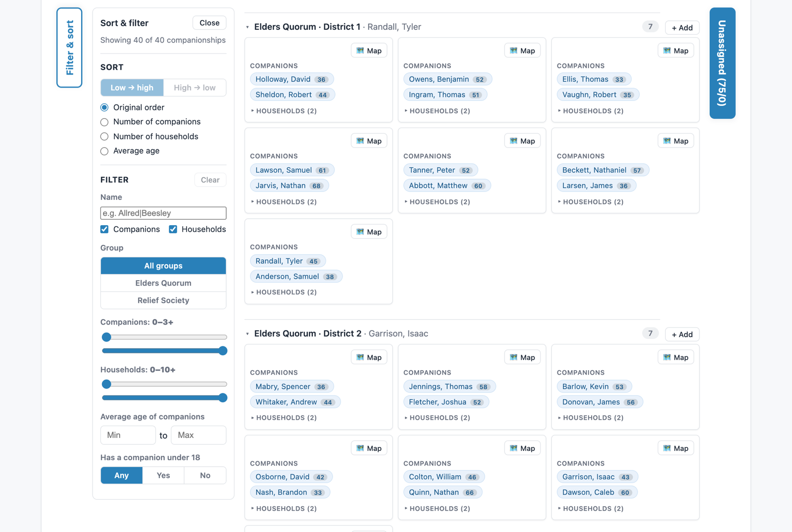Open Map on Barlow, Kevin card
This screenshot has height=532, width=792.
676,357
